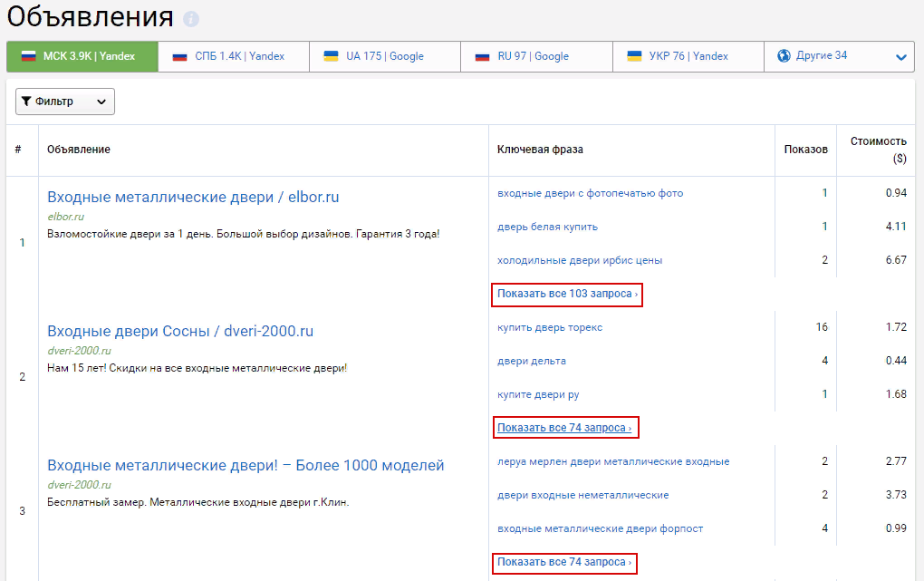Click the Ukrainian flag in UA 175 tab

point(332,56)
